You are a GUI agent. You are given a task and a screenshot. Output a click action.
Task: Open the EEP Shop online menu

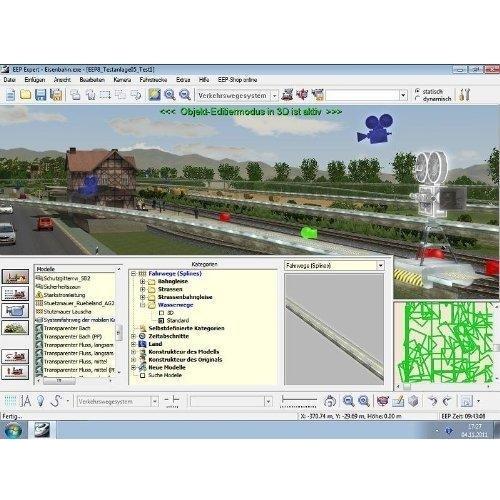[x=237, y=80]
